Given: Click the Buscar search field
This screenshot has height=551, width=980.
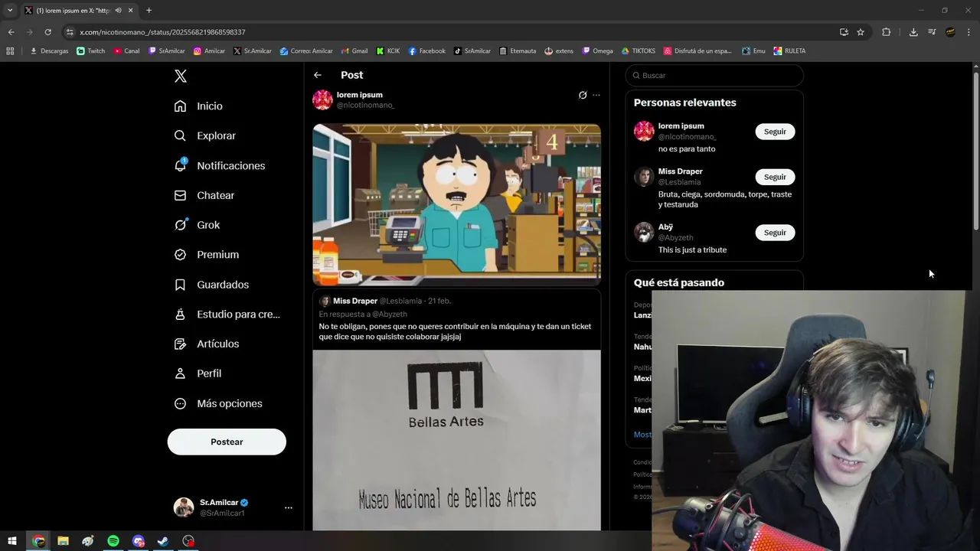Looking at the screenshot, I should pos(714,75).
